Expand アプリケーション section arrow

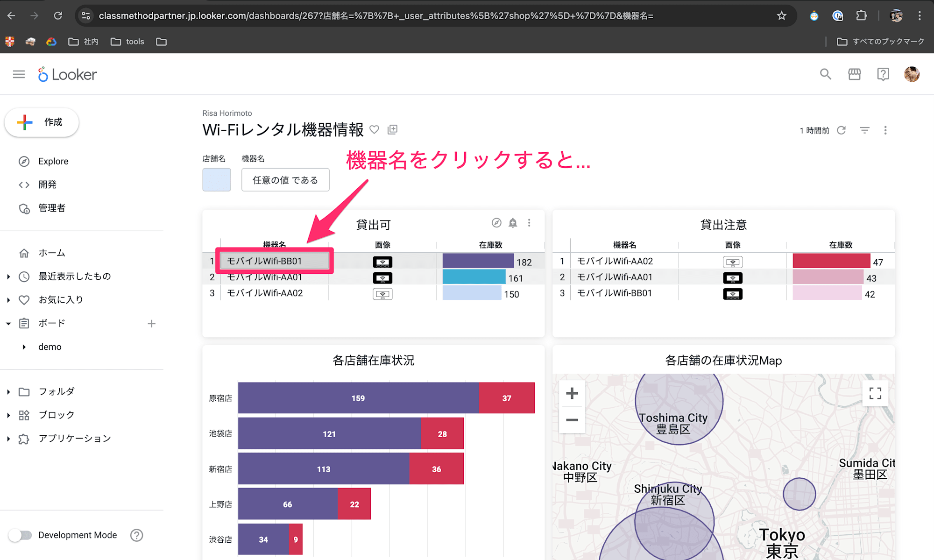8,439
